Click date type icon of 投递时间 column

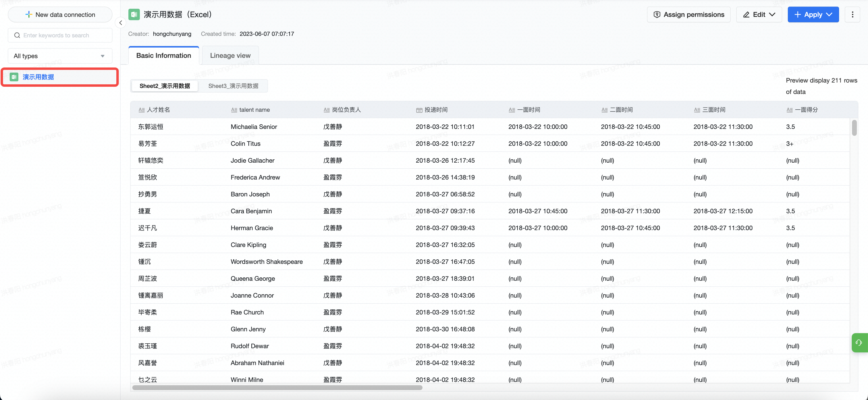419,110
